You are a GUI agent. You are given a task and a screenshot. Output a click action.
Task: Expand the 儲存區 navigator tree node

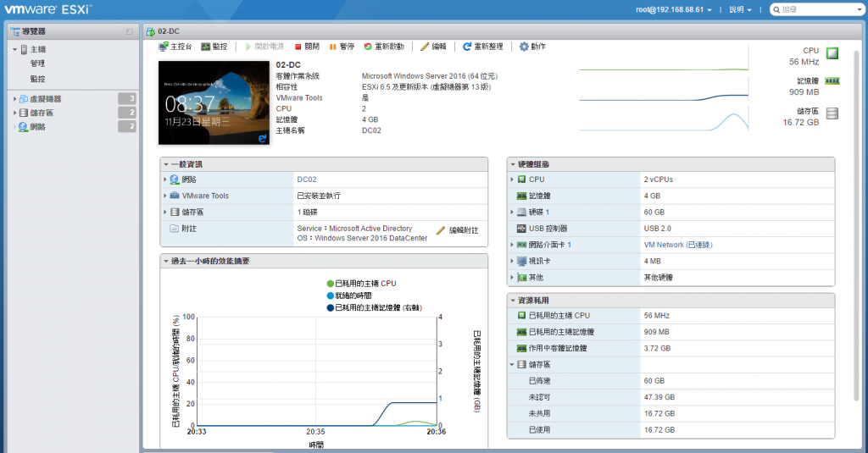pos(15,113)
